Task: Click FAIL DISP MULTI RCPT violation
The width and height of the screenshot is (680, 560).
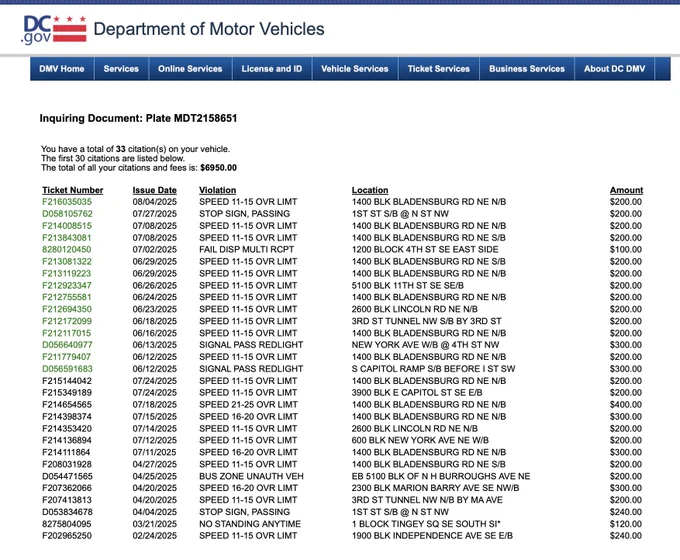Action: pos(246,249)
